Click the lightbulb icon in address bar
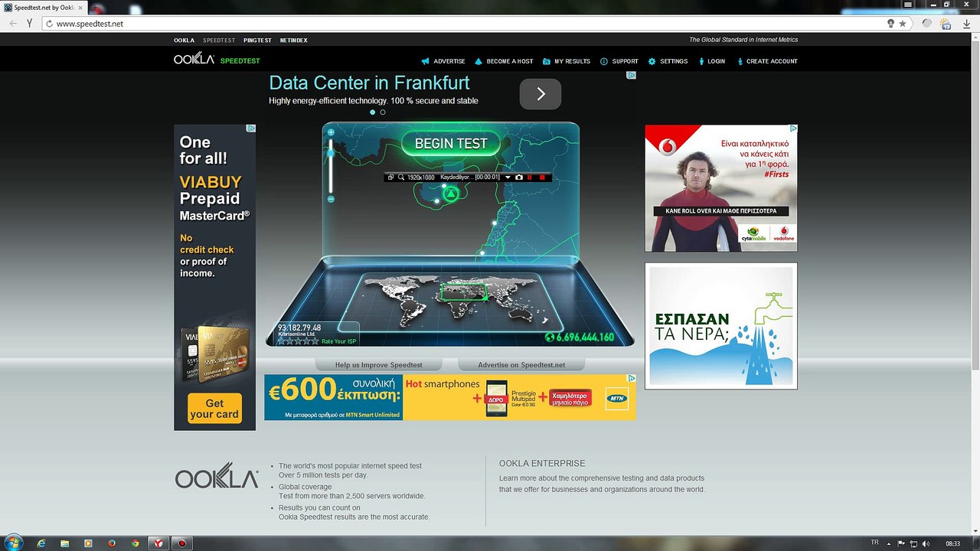 (890, 24)
